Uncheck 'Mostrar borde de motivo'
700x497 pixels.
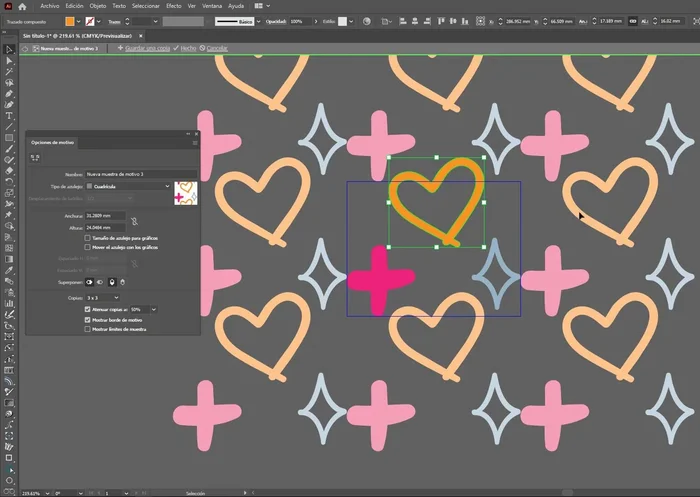click(88, 319)
